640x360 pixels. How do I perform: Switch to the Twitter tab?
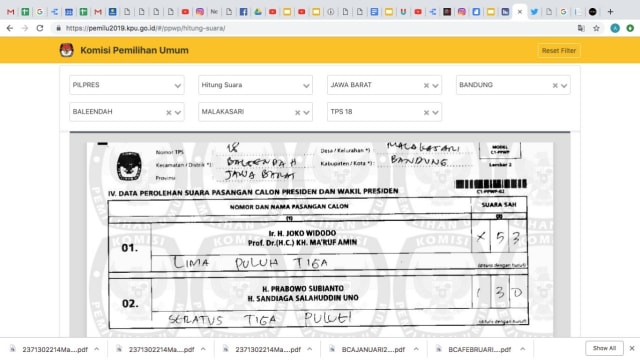(534, 12)
